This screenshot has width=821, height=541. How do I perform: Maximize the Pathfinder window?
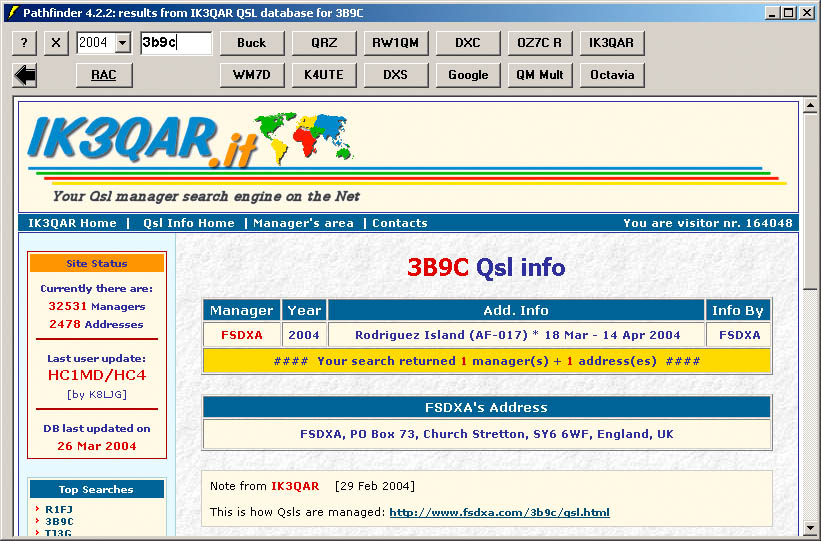point(789,13)
